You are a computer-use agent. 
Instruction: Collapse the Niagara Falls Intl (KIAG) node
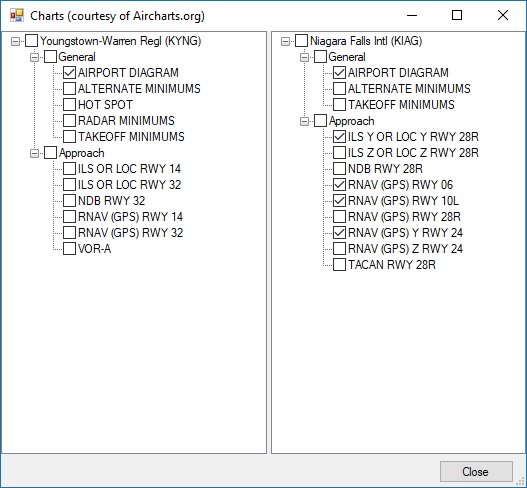point(285,41)
